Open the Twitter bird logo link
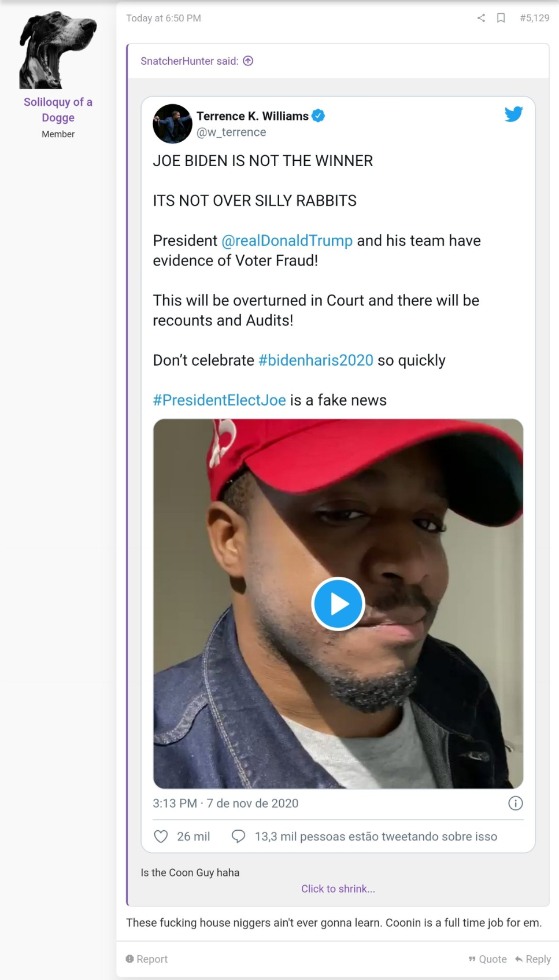The image size is (559, 980). coord(513,114)
